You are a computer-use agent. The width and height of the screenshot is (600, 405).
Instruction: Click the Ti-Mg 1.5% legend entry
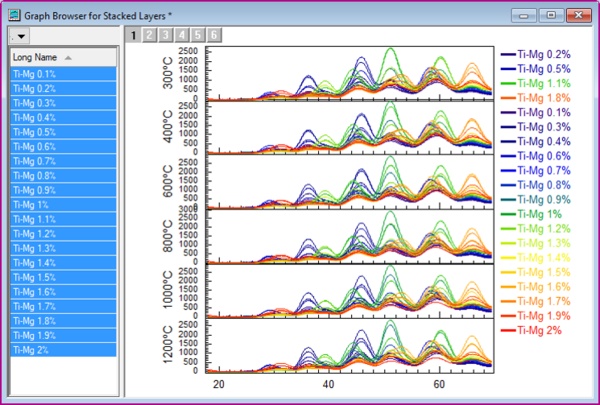[536, 273]
